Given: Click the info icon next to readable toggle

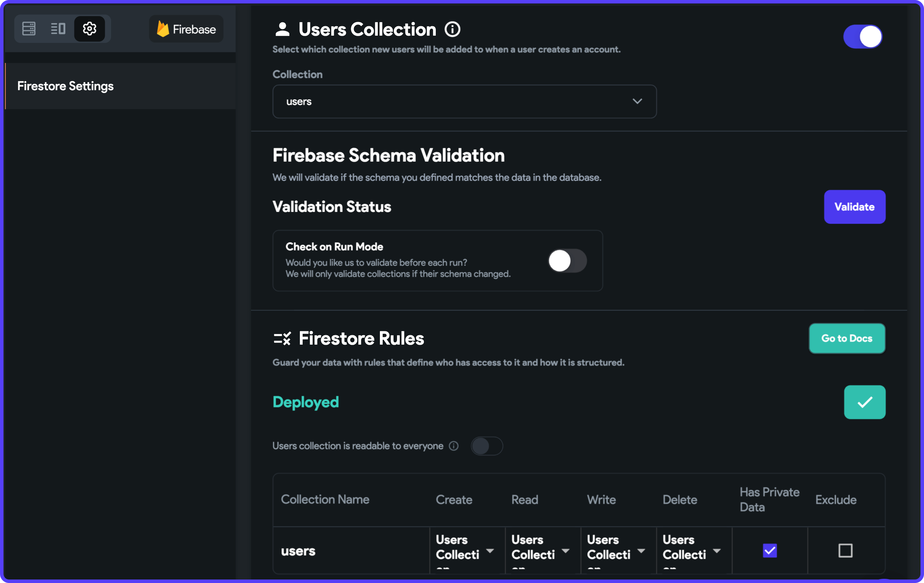Looking at the screenshot, I should [454, 446].
